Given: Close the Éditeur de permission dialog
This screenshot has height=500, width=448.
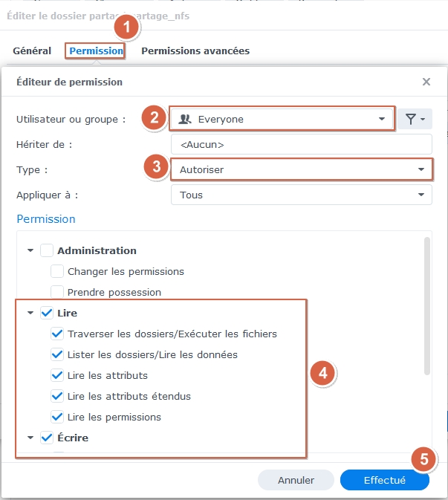Looking at the screenshot, I should (x=426, y=82).
